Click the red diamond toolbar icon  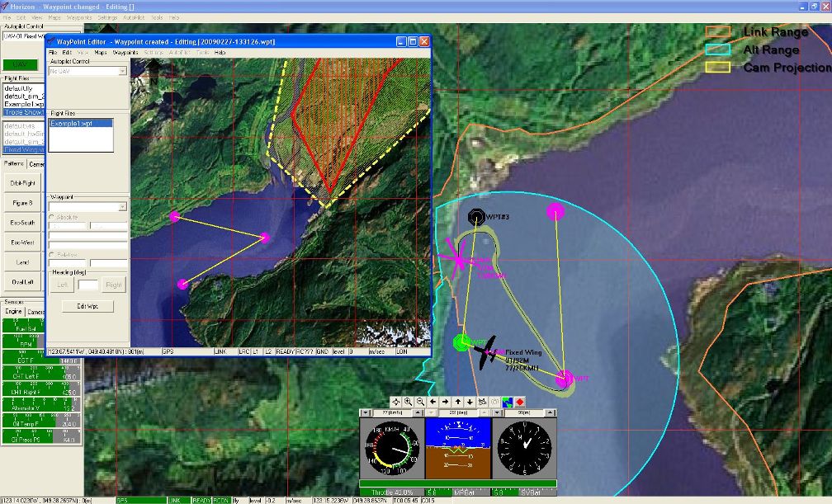(521, 402)
